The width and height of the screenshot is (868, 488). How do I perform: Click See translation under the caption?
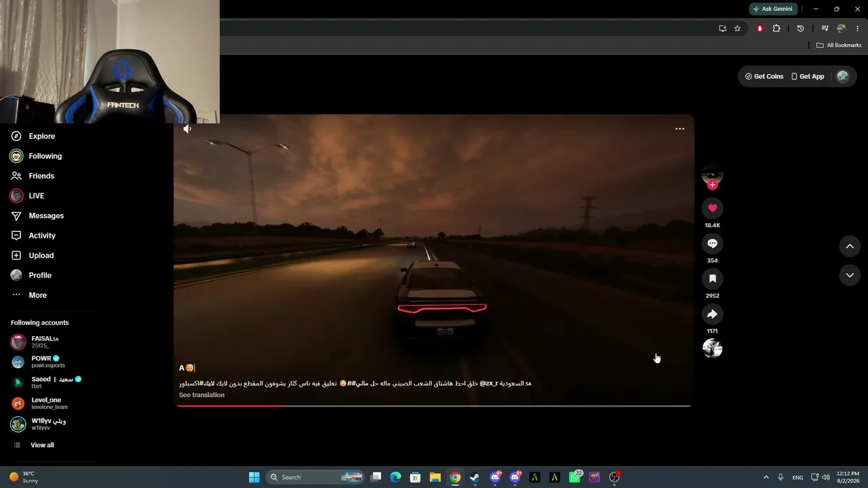(x=201, y=395)
